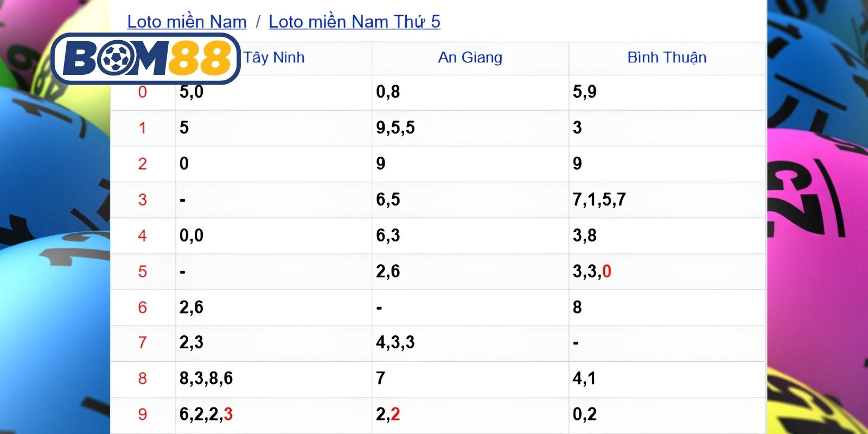The width and height of the screenshot is (868, 434).
Task: Select the Tây Ninh column header
Action: 274,58
